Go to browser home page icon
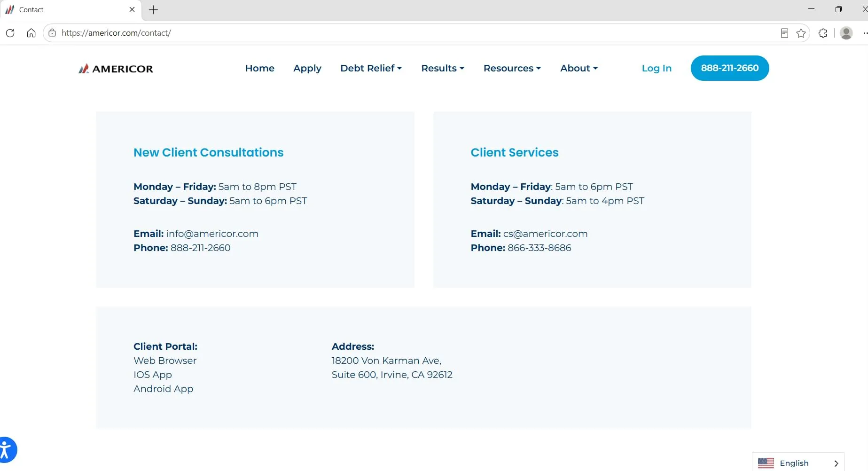Screen dimensions: 868x471 [x=31, y=33]
